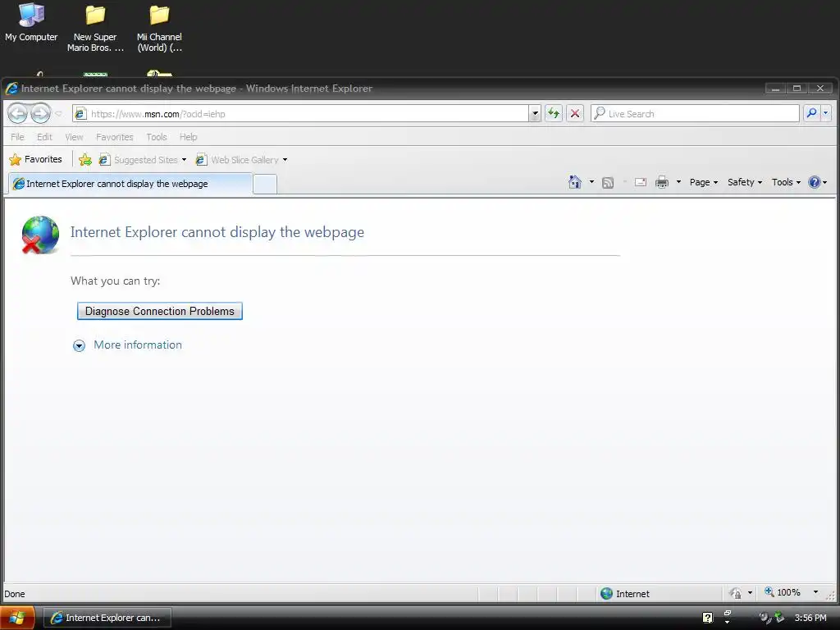This screenshot has width=840, height=630.
Task: Click the green Refresh arrows icon
Action: point(554,113)
